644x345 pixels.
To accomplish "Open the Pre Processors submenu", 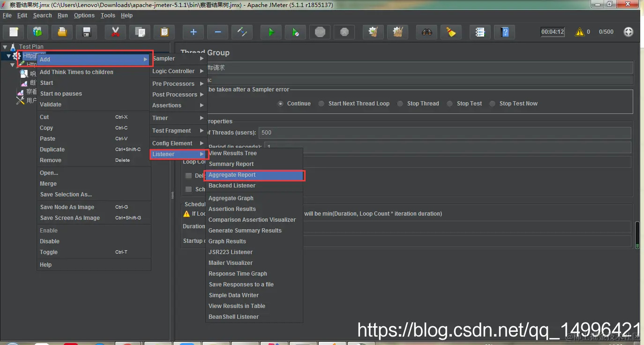I will click(x=178, y=84).
